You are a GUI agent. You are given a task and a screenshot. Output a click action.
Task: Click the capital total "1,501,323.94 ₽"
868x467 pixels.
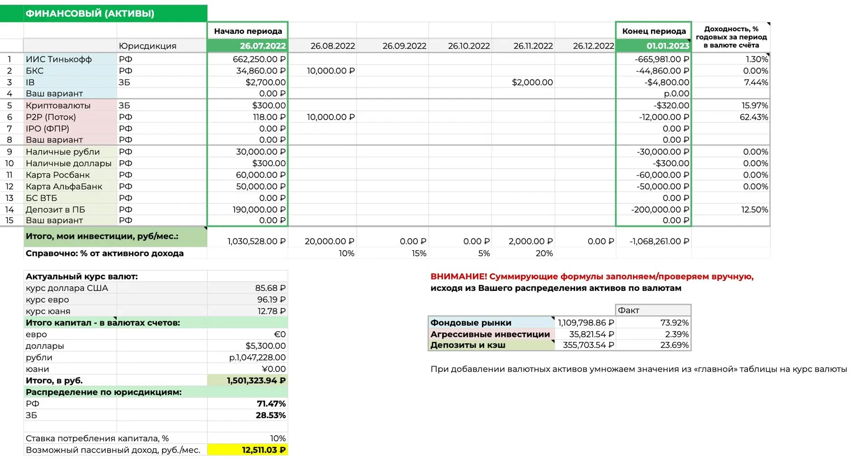pos(248,381)
